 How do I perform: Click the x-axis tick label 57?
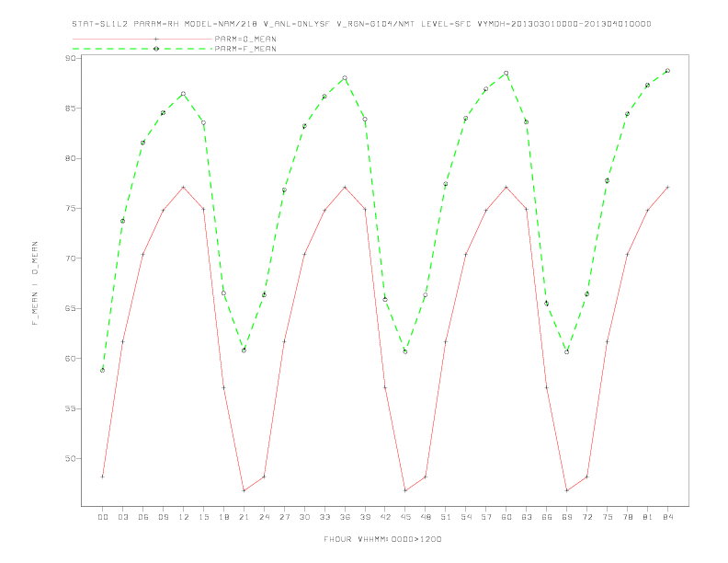486,517
